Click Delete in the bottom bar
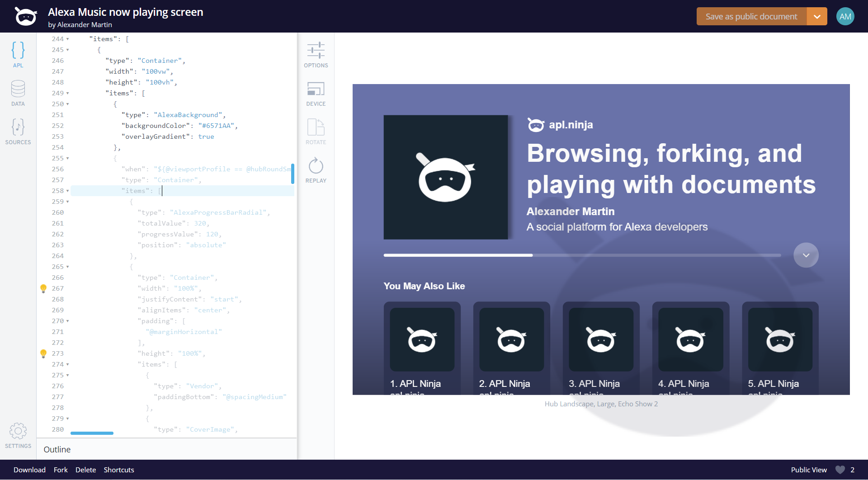Image resolution: width=868 pixels, height=480 pixels. pyautogui.click(x=85, y=470)
